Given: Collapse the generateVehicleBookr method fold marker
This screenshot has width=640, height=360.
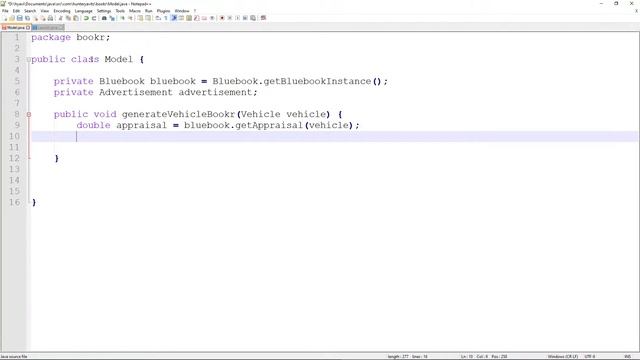Looking at the screenshot, I should pos(29,115).
